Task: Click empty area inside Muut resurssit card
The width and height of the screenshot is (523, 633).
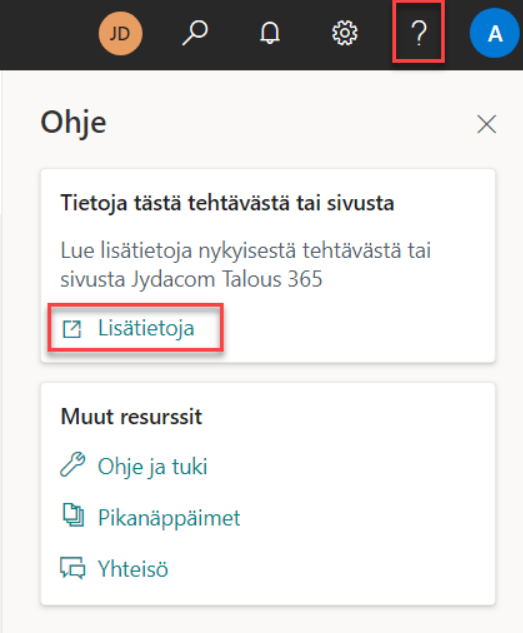Action: 363,517
